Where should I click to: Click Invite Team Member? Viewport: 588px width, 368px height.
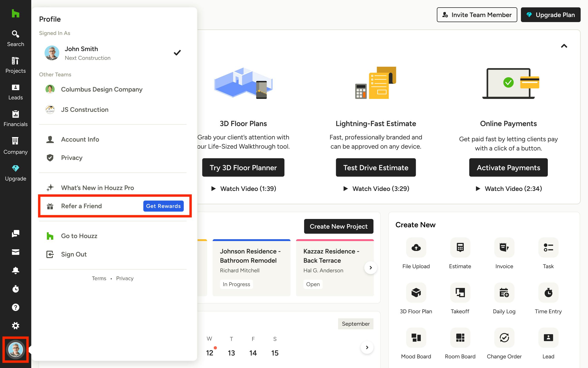point(477,15)
